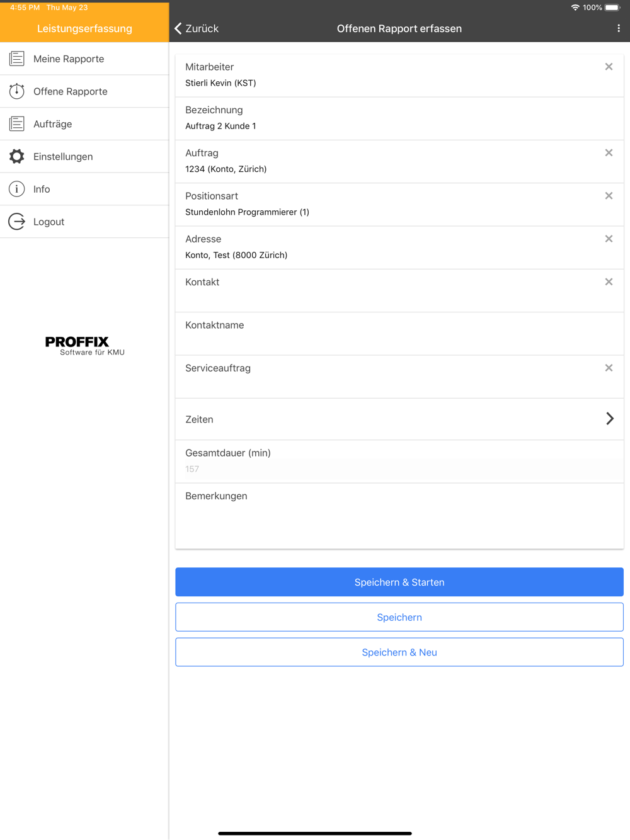Open Offene Rapporte stopwatch icon

point(17,91)
